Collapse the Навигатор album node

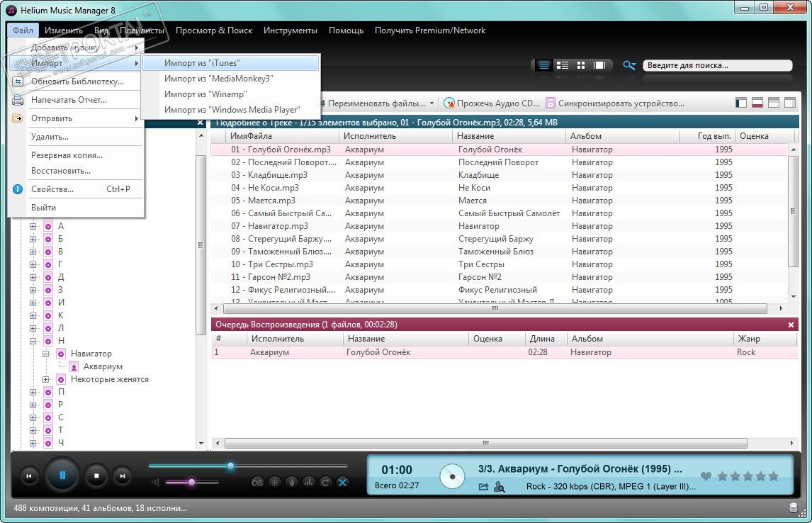(x=46, y=354)
